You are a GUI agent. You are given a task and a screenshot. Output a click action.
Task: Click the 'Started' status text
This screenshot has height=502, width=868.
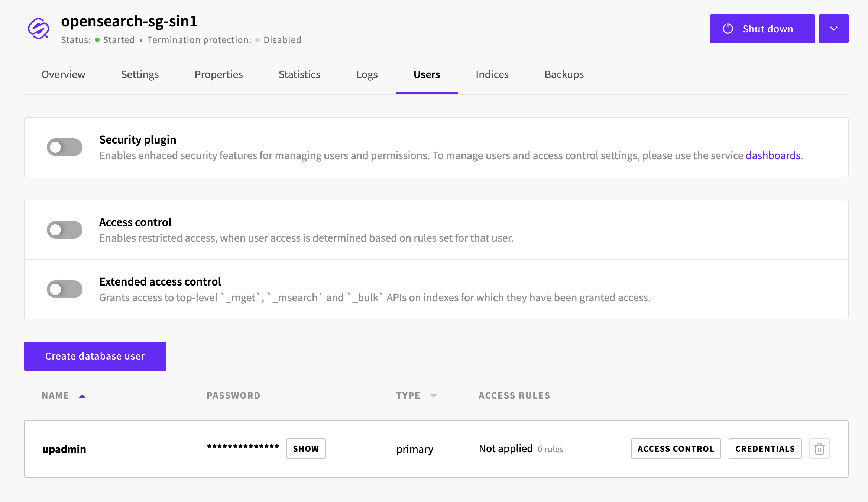click(x=119, y=40)
